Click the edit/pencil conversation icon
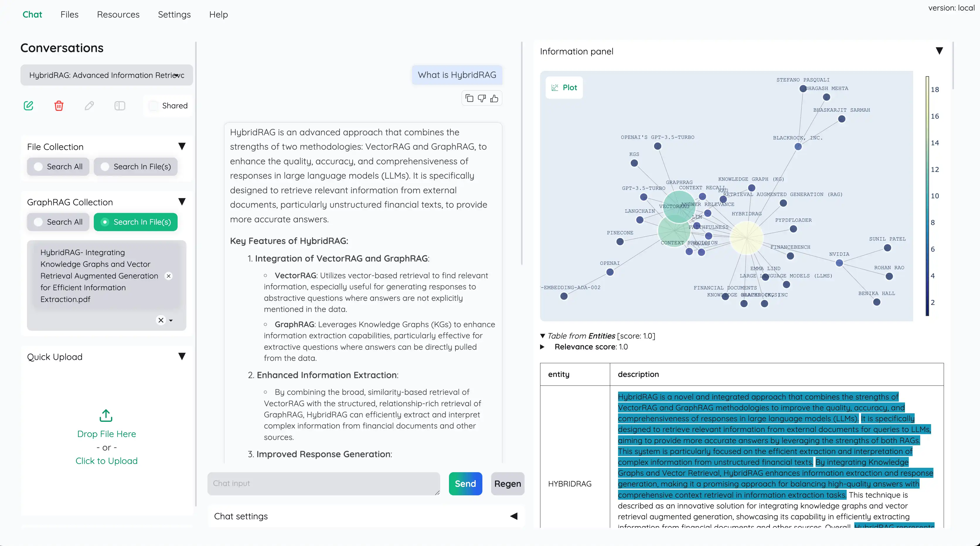The width and height of the screenshot is (980, 546). click(x=89, y=105)
